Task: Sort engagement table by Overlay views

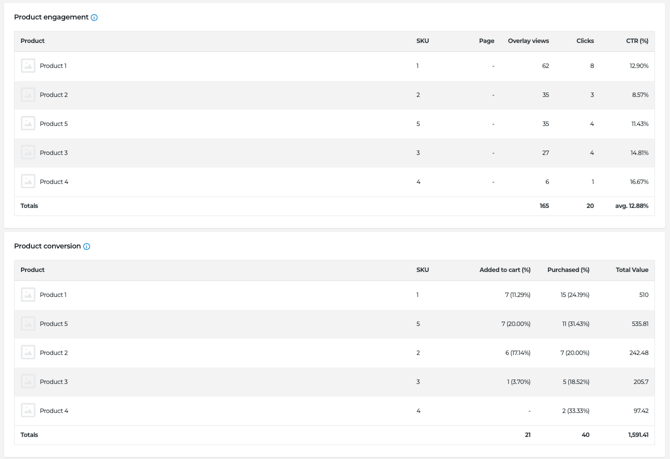Action: tap(528, 41)
